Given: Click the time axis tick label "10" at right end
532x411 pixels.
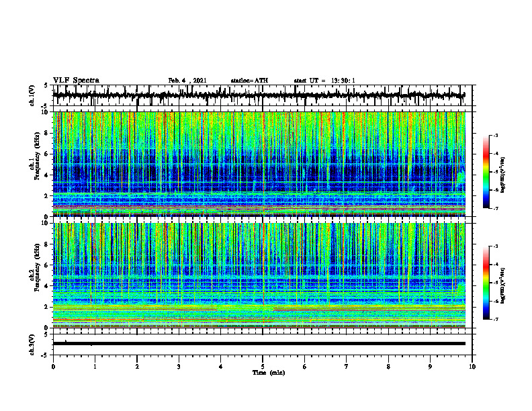Looking at the screenshot, I should (472, 367).
